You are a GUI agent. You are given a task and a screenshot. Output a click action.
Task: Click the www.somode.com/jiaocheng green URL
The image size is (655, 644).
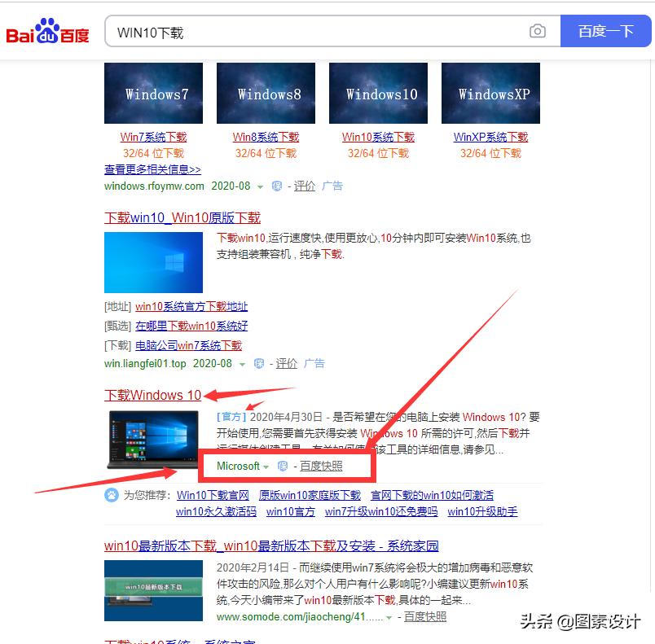pyautogui.click(x=300, y=617)
